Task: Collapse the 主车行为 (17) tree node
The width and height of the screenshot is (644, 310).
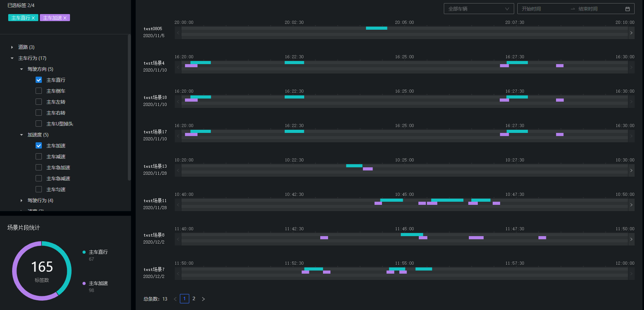Action: (12, 58)
